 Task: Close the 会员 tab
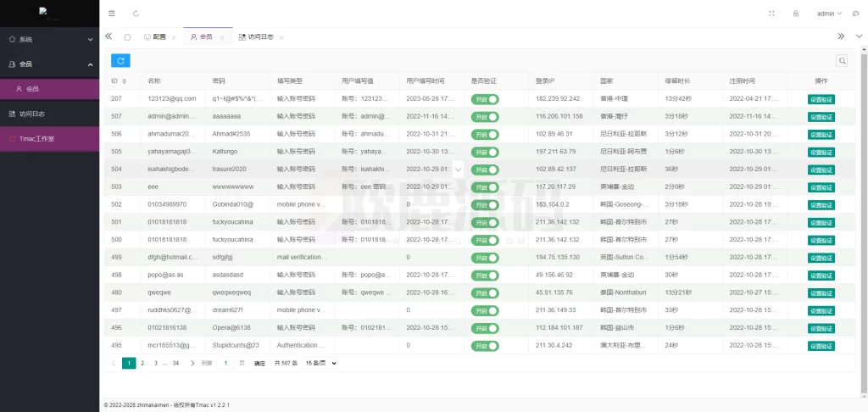pos(222,37)
